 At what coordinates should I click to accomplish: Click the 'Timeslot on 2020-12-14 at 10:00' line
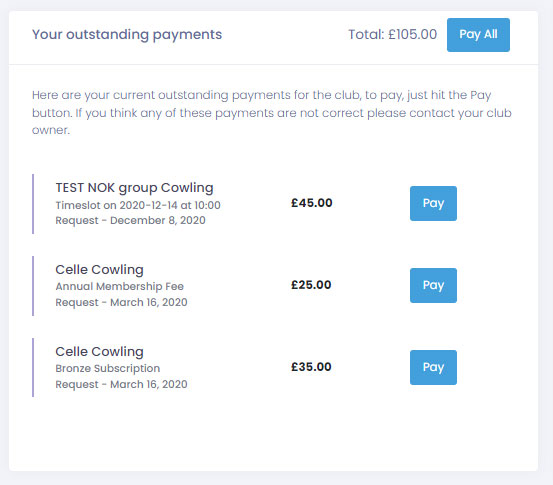138,205
